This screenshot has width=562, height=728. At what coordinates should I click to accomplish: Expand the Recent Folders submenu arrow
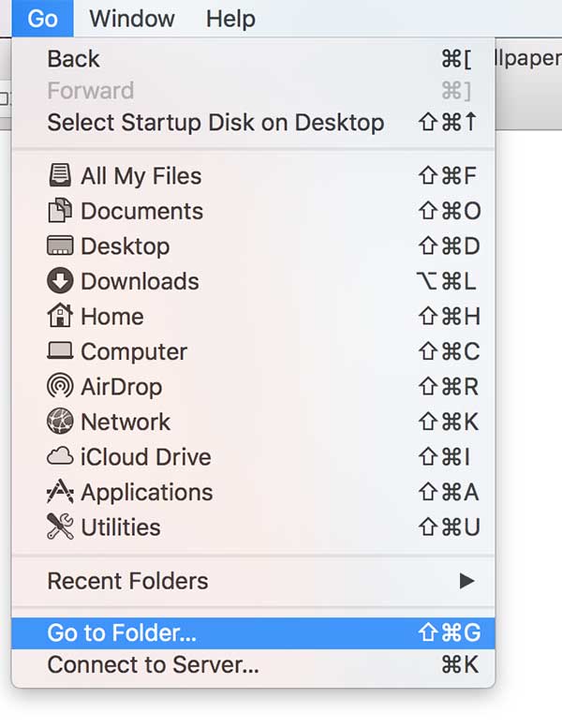(x=466, y=581)
